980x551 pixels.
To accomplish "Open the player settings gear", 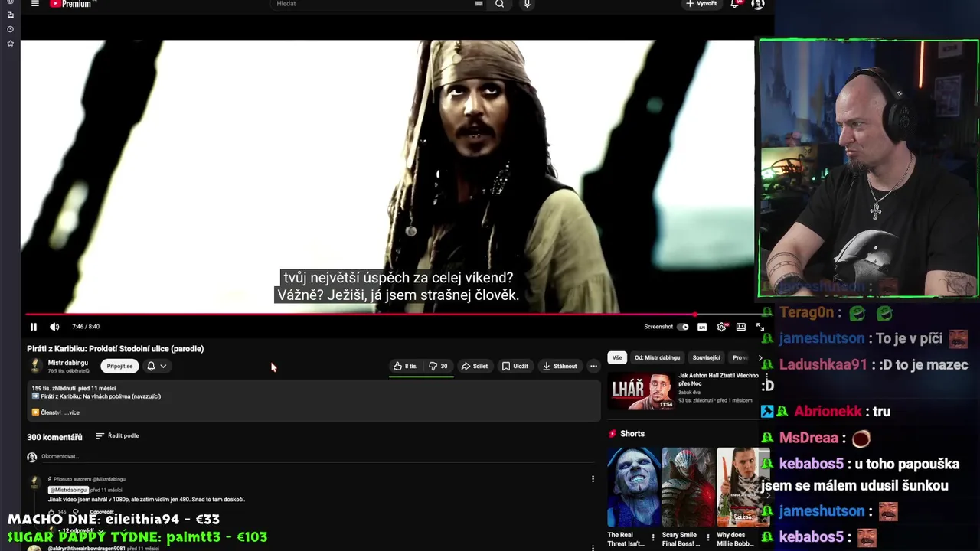I will [721, 327].
